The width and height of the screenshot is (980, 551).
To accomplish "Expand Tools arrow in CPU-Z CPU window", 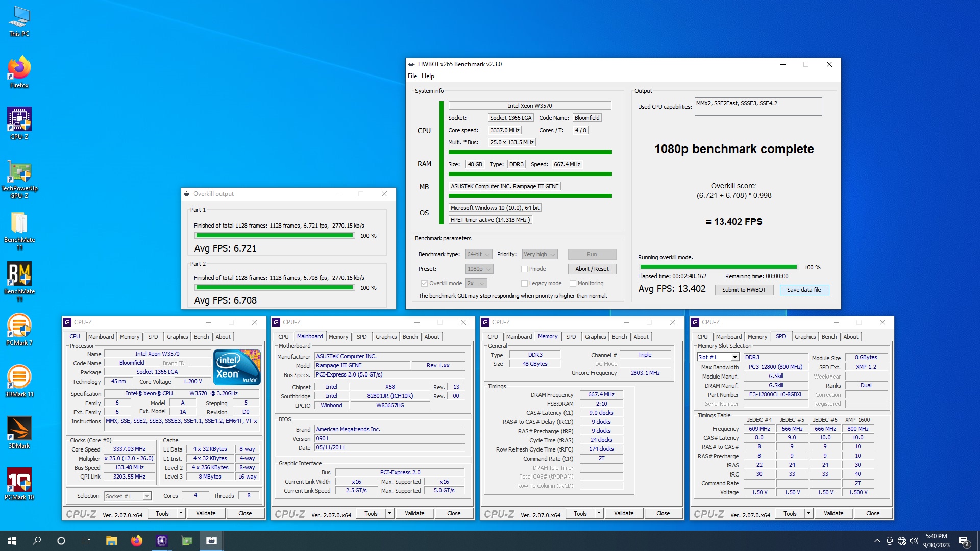I will point(181,513).
